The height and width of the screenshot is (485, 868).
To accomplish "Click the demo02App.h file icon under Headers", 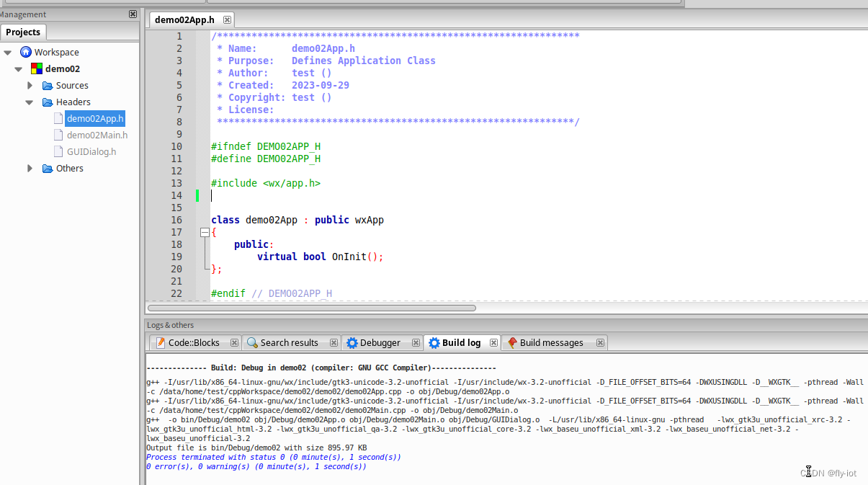I will [58, 118].
